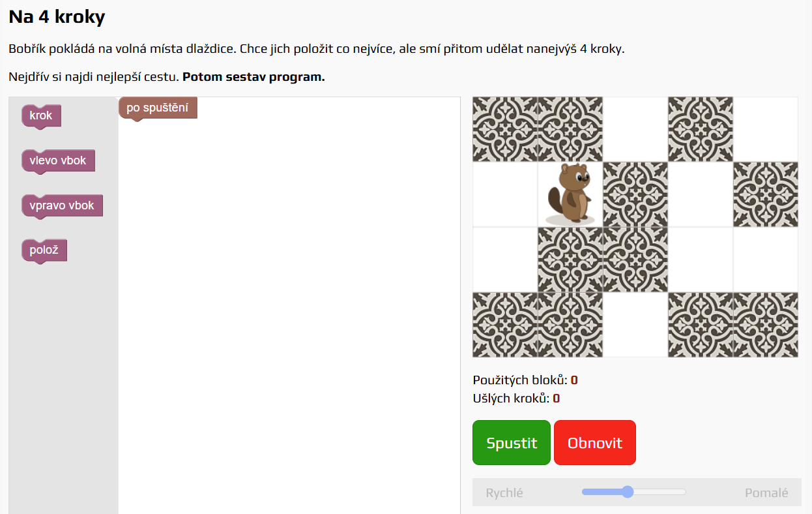Click the 'po spuštění' start block
This screenshot has height=514, width=812.
pyautogui.click(x=158, y=108)
